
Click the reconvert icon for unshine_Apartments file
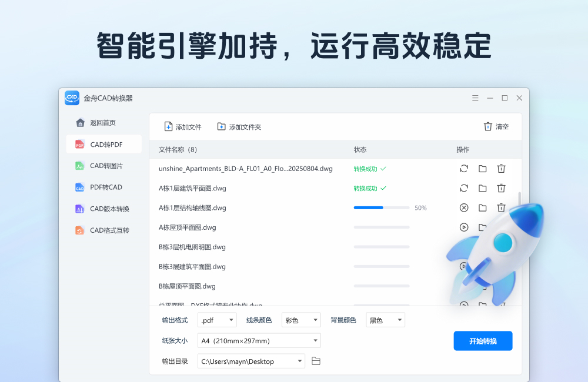tap(464, 169)
